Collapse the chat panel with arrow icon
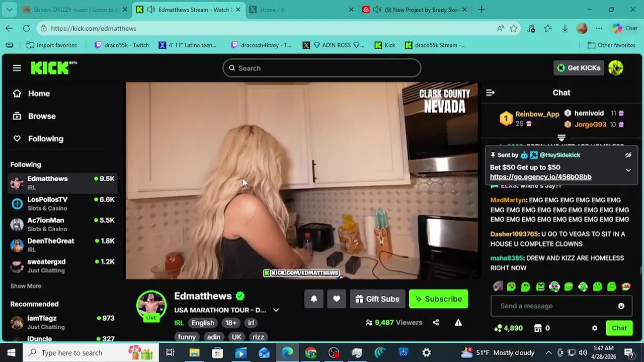 pyautogui.click(x=491, y=93)
